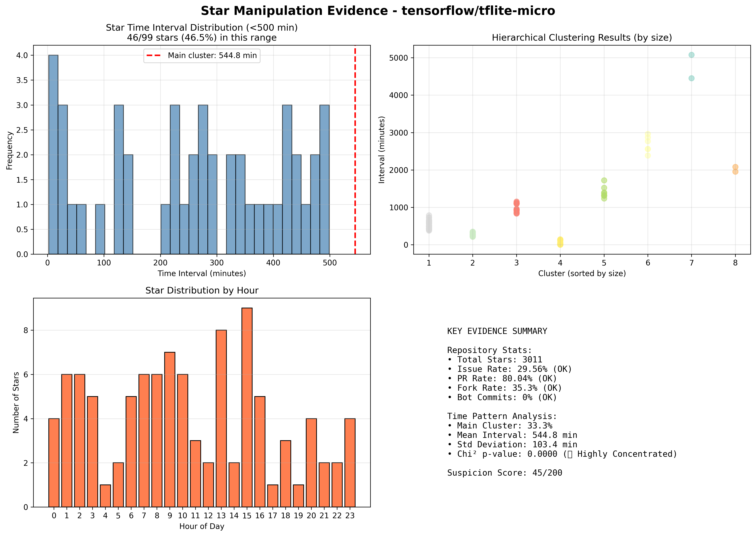Viewport: 756px width, 536px height.
Task: Select the orange cluster 8 points near 2000
Action: (735, 169)
